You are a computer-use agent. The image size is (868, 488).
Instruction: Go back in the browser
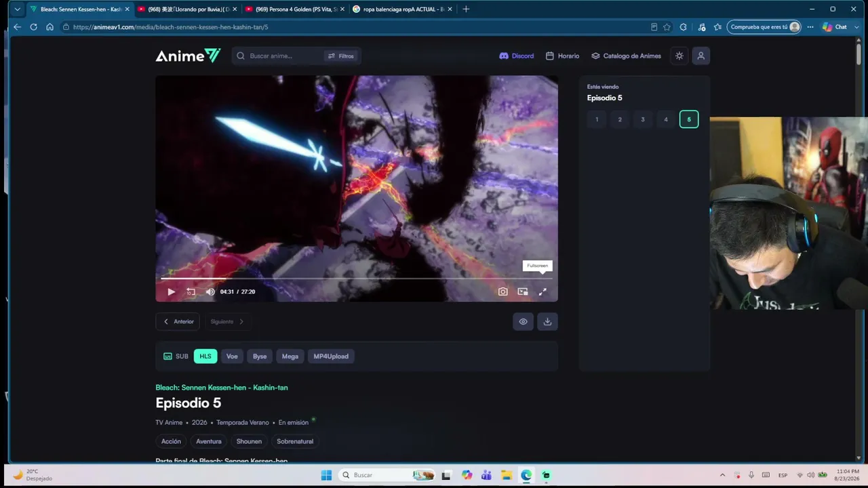coord(17,27)
